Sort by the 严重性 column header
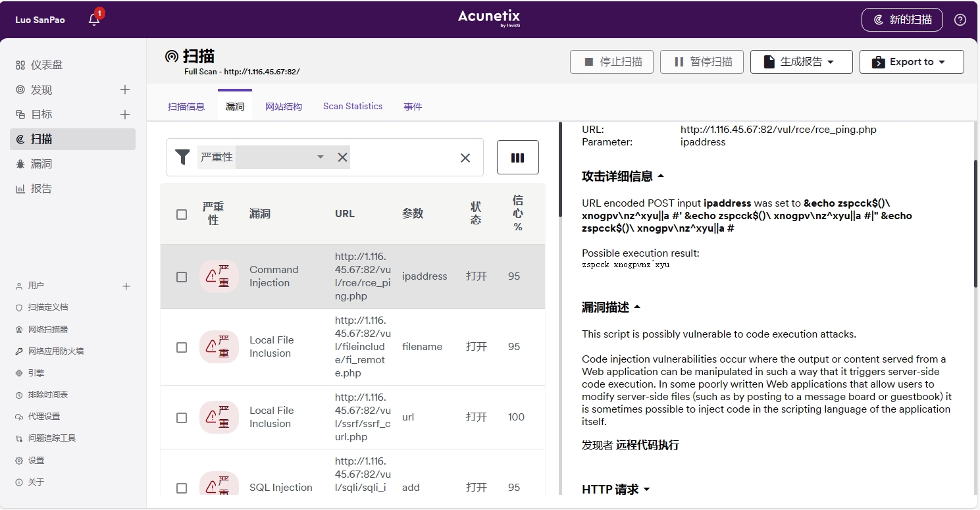The image size is (980, 510). [213, 214]
